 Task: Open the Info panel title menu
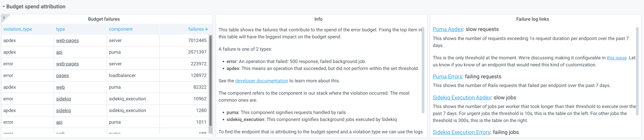(x=318, y=19)
